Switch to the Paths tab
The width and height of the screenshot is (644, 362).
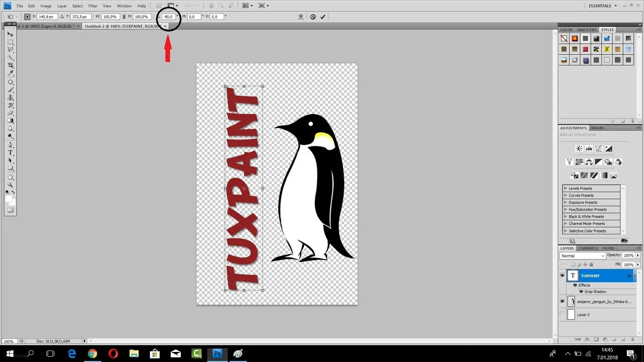[608, 248]
